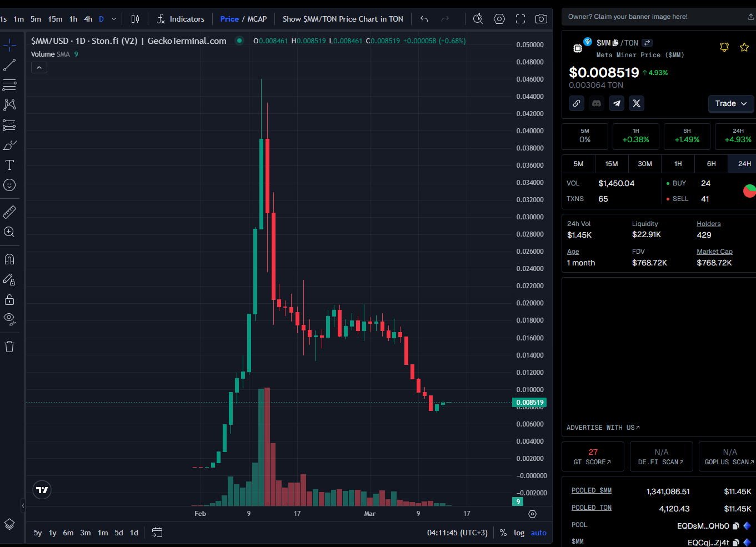Add $MM to favorites with the star
756x547 pixels.
744,47
